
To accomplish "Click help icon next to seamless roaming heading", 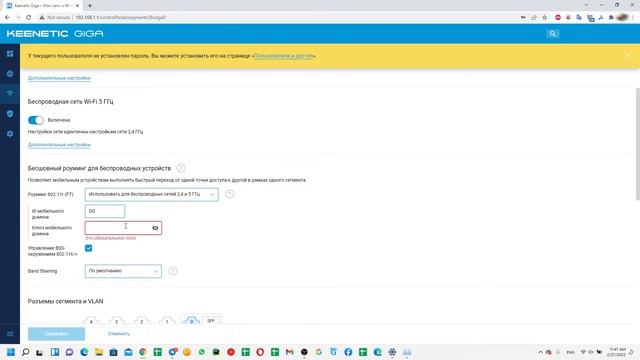I will 181,168.
